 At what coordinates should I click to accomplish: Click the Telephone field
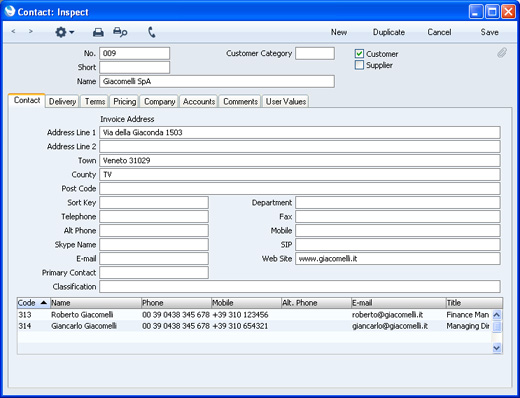[x=154, y=216]
